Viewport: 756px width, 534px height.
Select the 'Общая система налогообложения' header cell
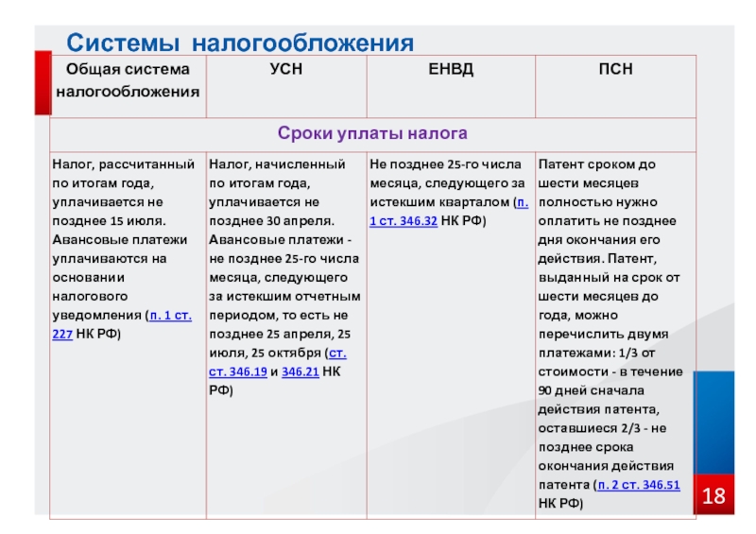tap(128, 86)
